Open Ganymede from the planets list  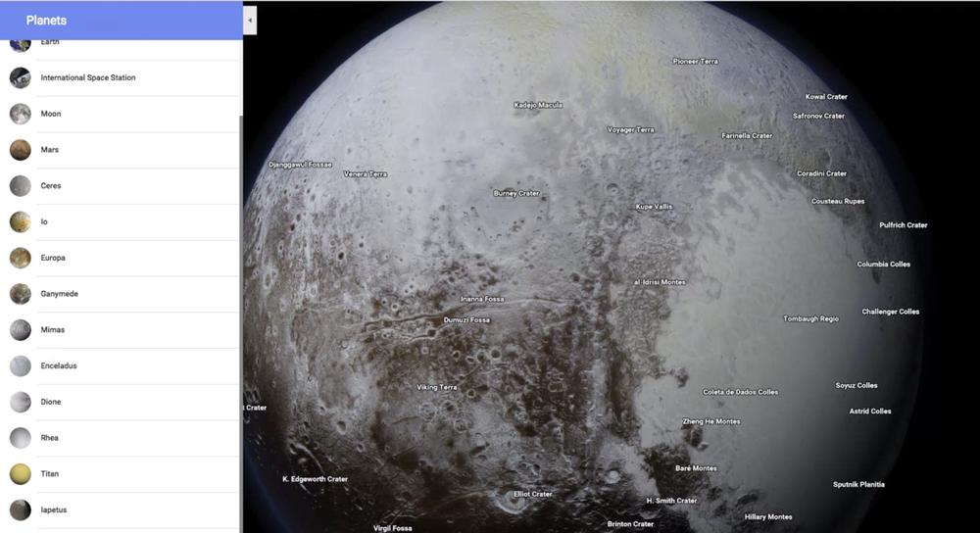coord(59,294)
